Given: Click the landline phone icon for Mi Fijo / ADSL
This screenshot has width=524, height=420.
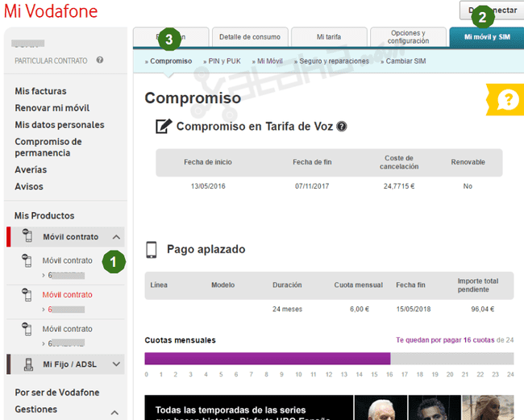Looking at the screenshot, I should tap(28, 364).
